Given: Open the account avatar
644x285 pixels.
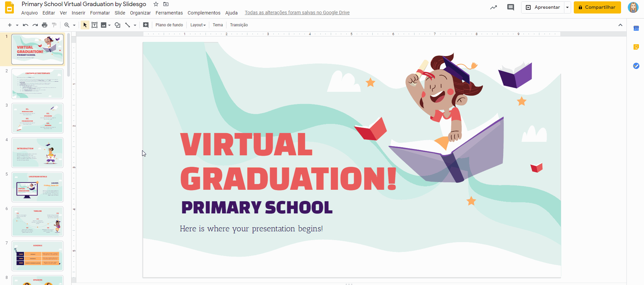Looking at the screenshot, I should point(633,7).
